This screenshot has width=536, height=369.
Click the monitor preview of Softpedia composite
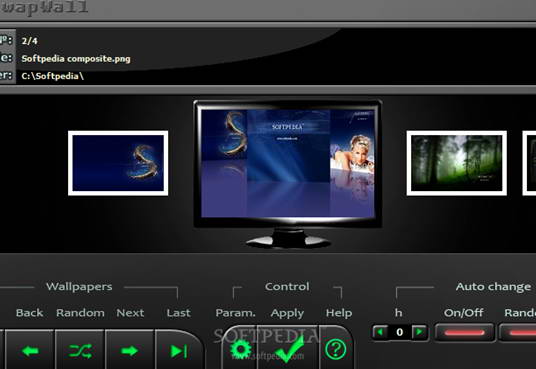(287, 163)
